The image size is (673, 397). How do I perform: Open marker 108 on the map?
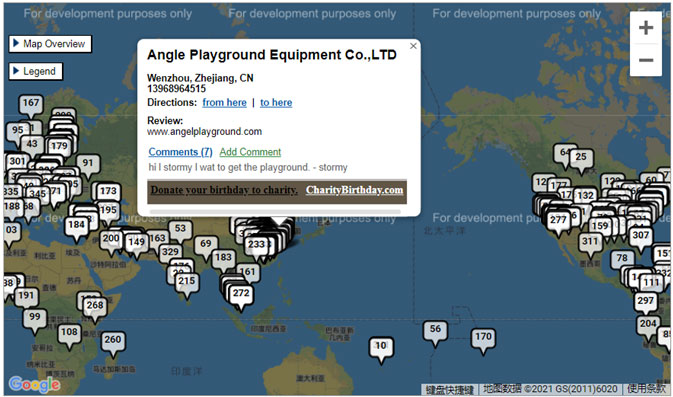click(69, 335)
